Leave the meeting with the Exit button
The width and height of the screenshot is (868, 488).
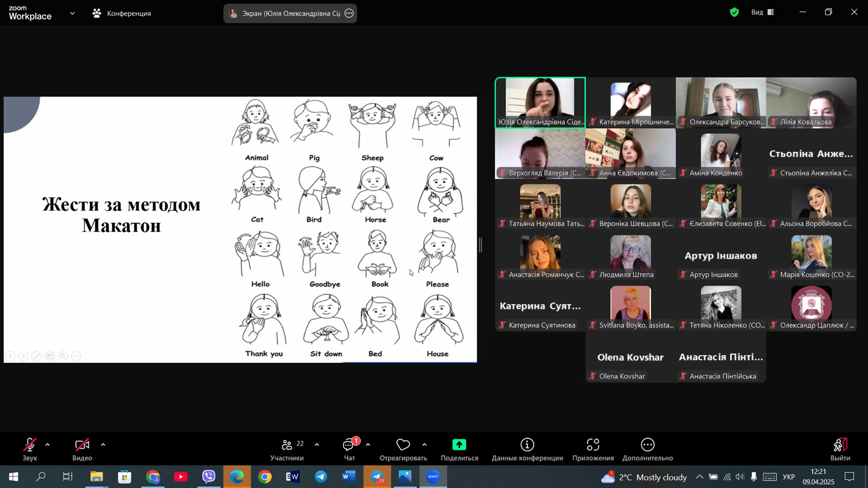click(840, 450)
